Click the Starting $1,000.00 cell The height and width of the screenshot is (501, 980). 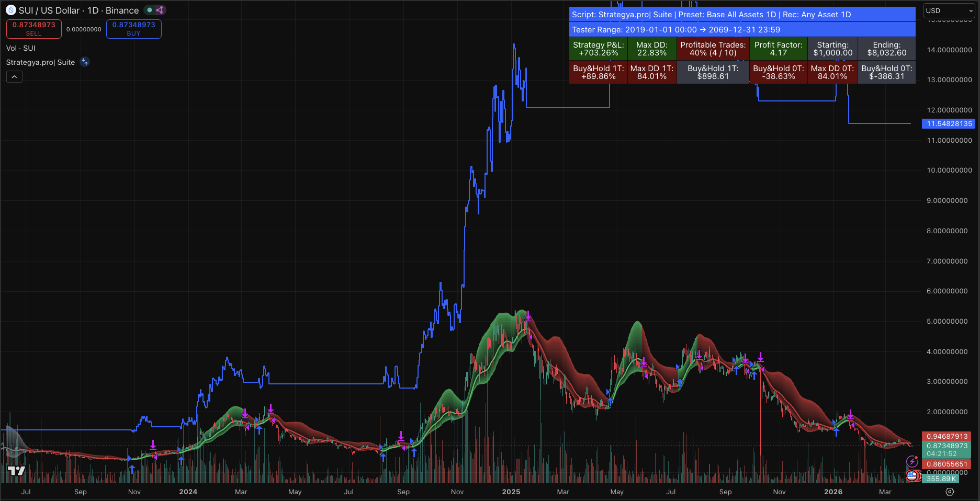tap(832, 49)
